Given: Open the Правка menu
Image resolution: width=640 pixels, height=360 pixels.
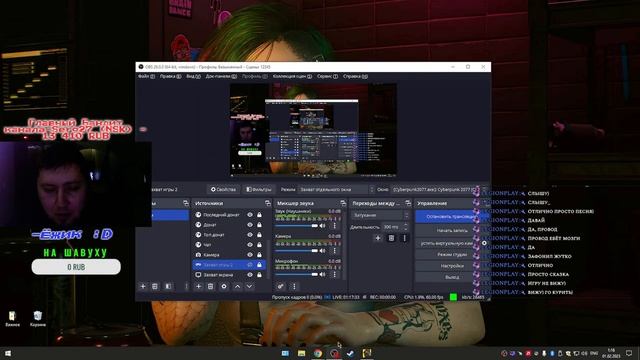Looking at the screenshot, I should [170, 76].
